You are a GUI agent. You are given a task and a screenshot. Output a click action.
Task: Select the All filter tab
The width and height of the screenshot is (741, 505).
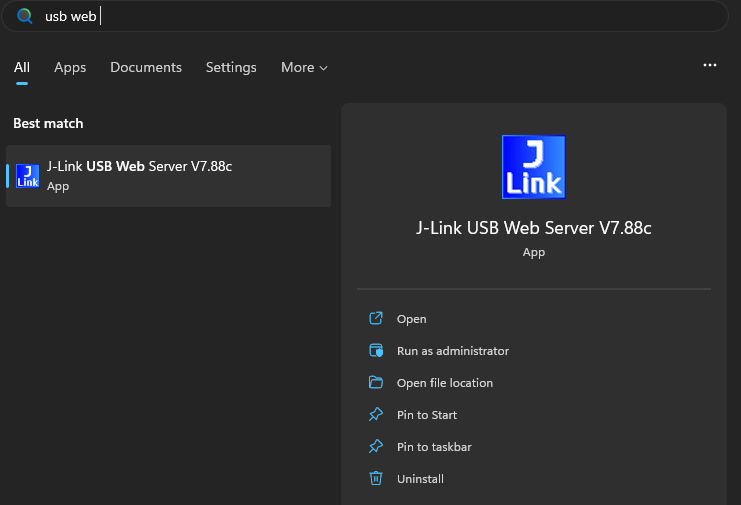pyautogui.click(x=21, y=67)
